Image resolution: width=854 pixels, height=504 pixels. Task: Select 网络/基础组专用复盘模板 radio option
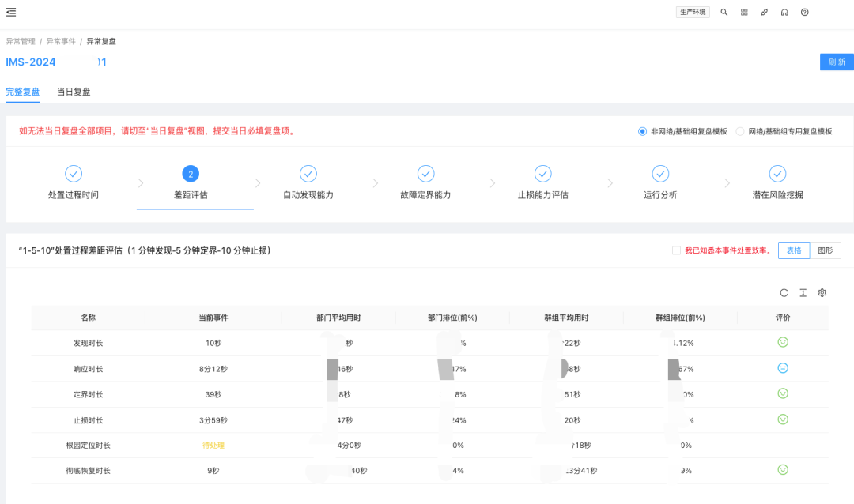739,131
